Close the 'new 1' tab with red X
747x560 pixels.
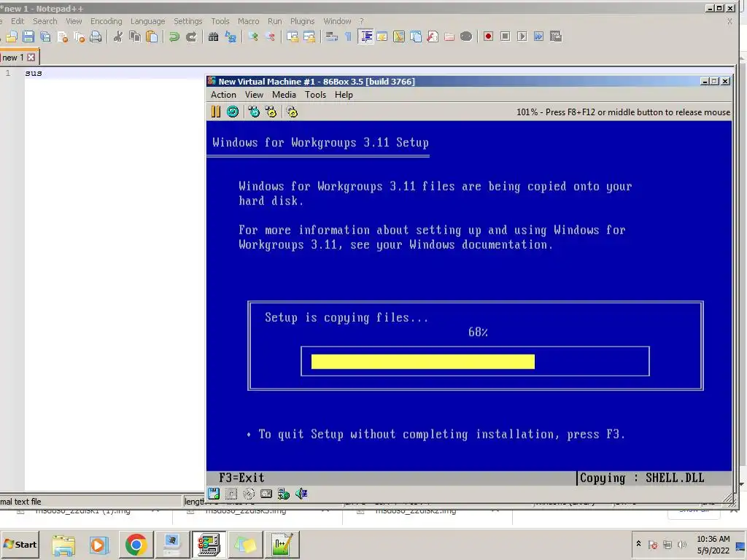tap(31, 58)
